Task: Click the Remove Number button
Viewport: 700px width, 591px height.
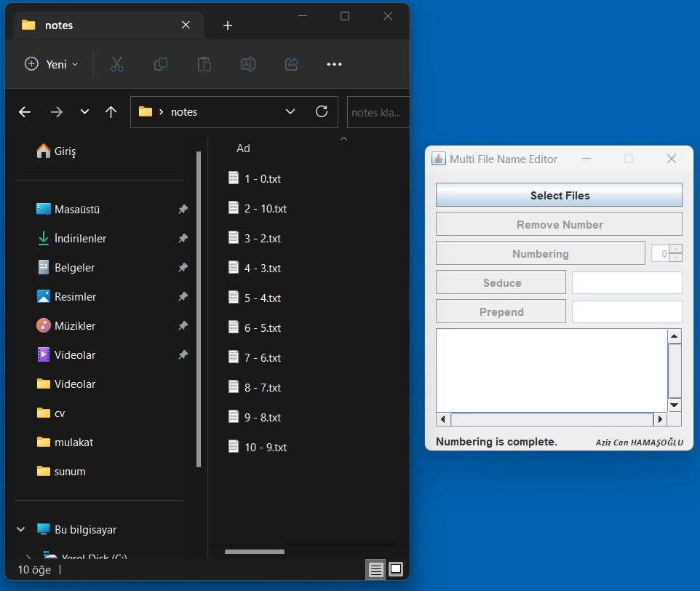Action: (x=558, y=224)
